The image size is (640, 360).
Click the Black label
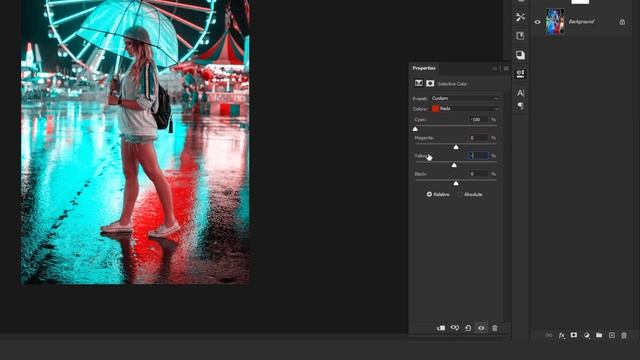coord(420,174)
